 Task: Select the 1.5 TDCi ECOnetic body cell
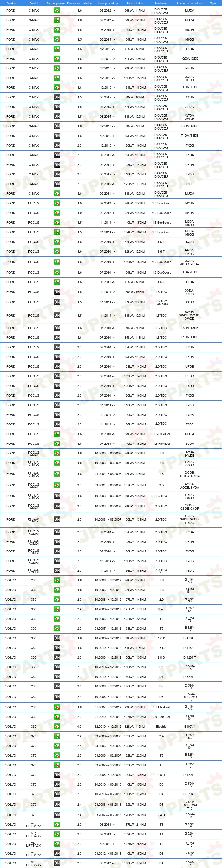(x=161, y=302)
